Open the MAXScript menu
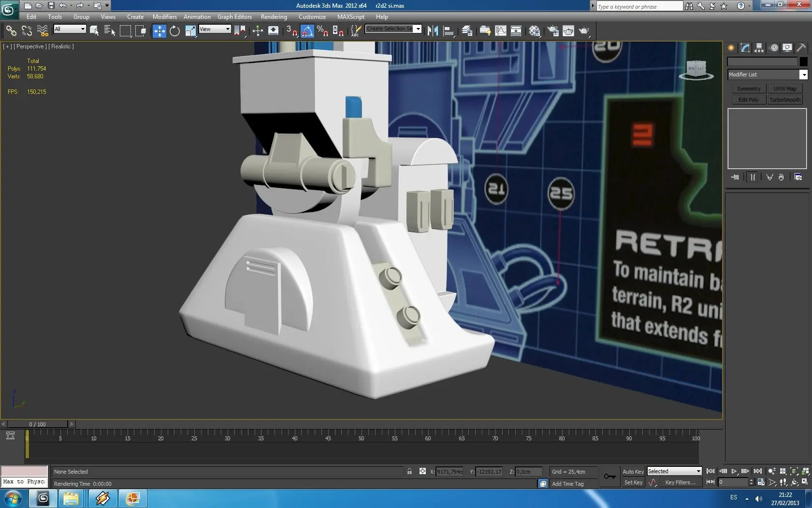Image resolution: width=812 pixels, height=508 pixels. 351,17
